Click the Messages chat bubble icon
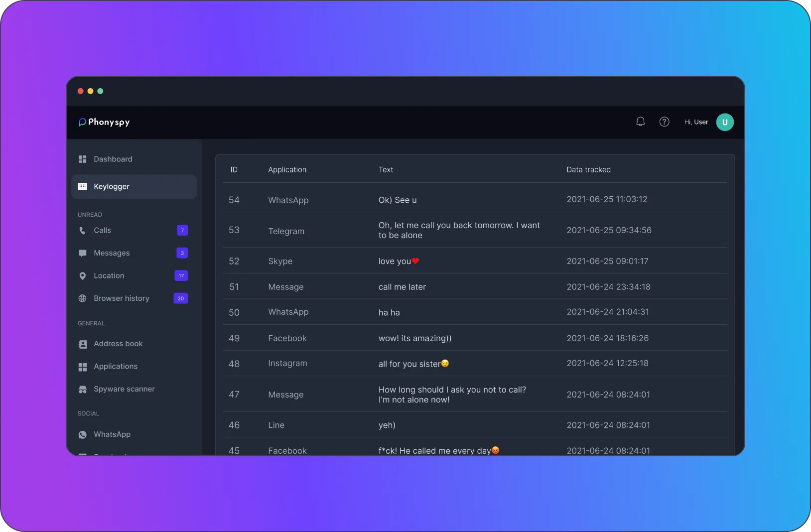 pyautogui.click(x=82, y=253)
